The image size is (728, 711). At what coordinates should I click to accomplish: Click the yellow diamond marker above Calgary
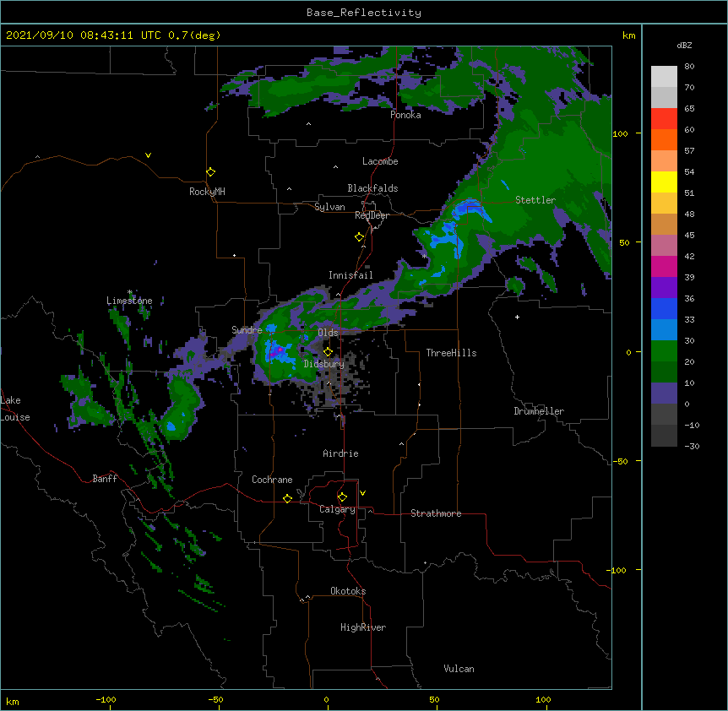point(342,497)
